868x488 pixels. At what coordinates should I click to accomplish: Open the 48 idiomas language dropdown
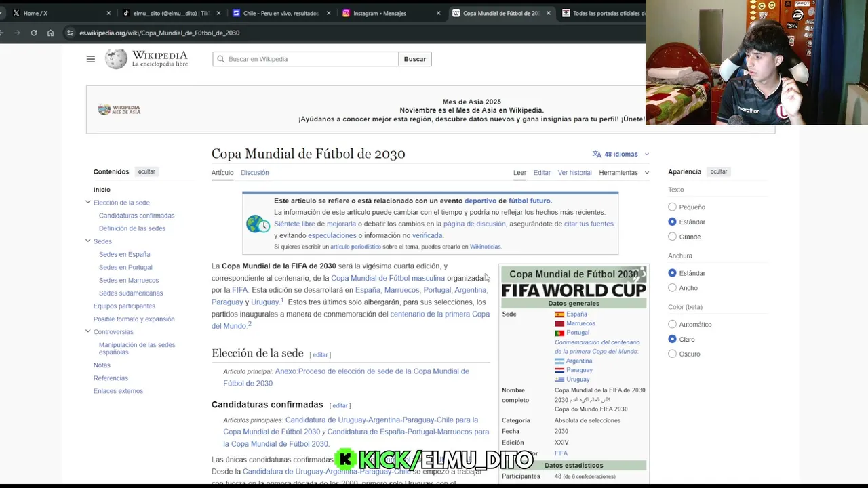click(x=620, y=154)
